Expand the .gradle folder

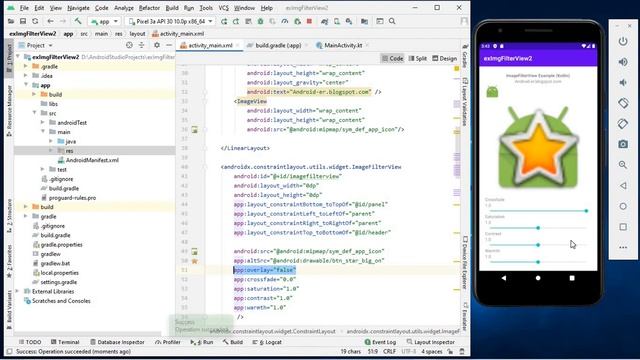(x=26, y=66)
